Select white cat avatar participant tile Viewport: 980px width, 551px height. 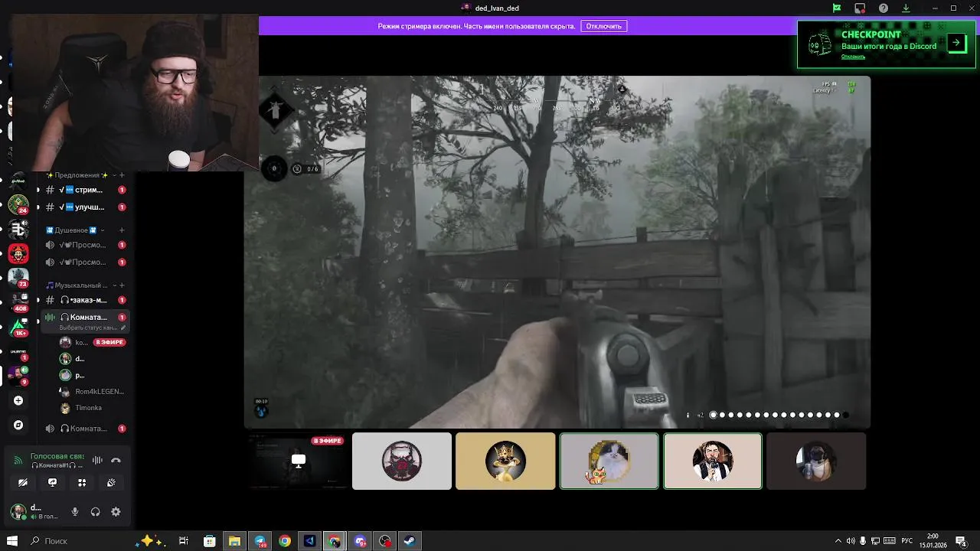pos(609,461)
